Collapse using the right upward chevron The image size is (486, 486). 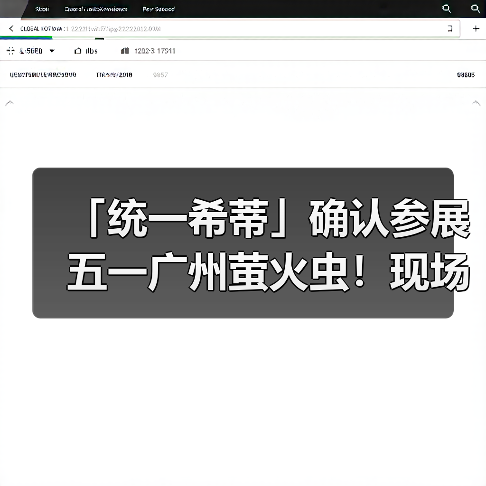point(476,103)
